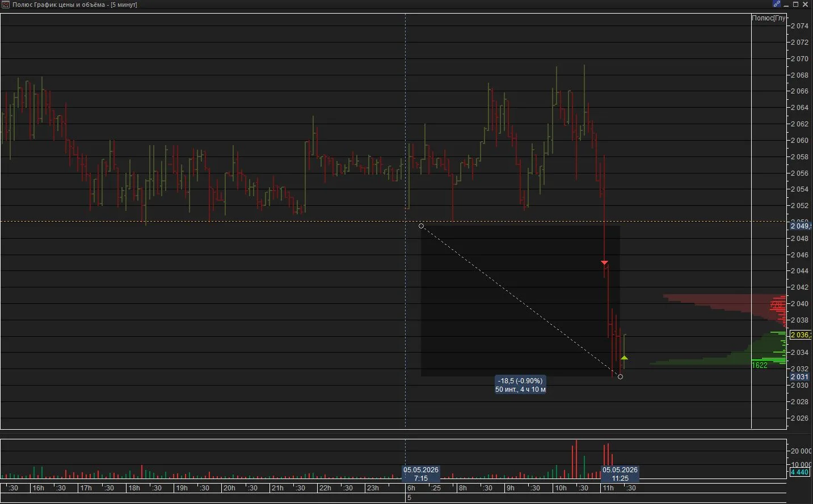The height and width of the screenshot is (504, 813).
Task: Click the yellow 2 036 current price tag
Action: coord(799,335)
